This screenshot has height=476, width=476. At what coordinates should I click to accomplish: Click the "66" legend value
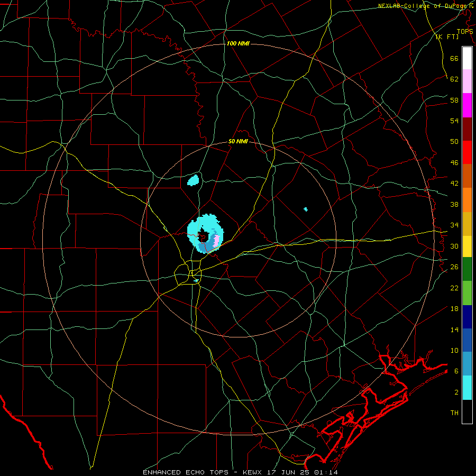pyautogui.click(x=454, y=58)
